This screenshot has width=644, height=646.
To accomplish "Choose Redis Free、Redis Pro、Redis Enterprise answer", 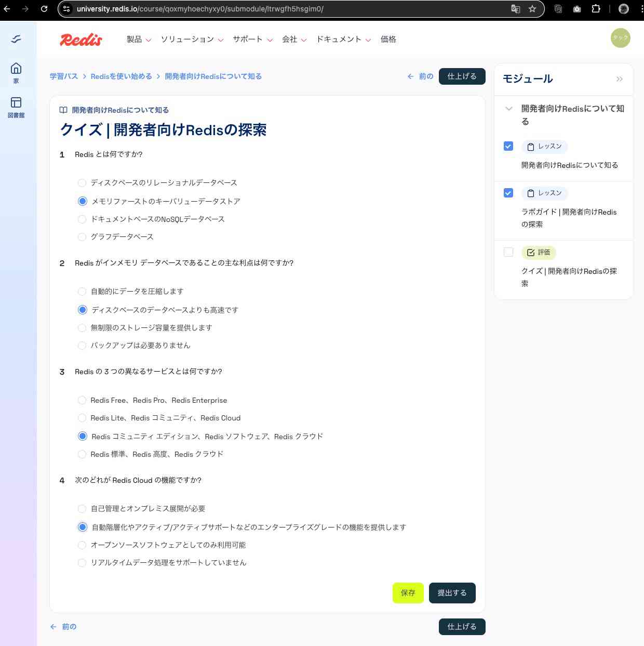I will pyautogui.click(x=82, y=400).
